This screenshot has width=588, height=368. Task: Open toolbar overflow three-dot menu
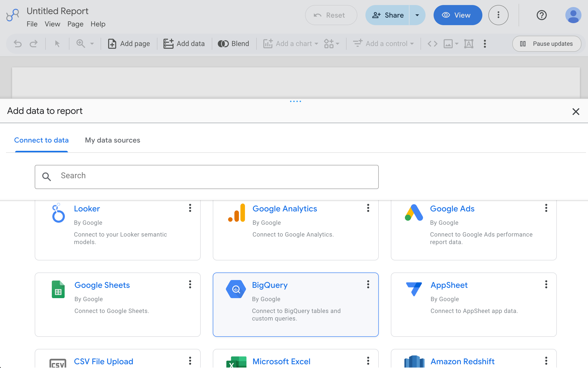[x=485, y=44]
